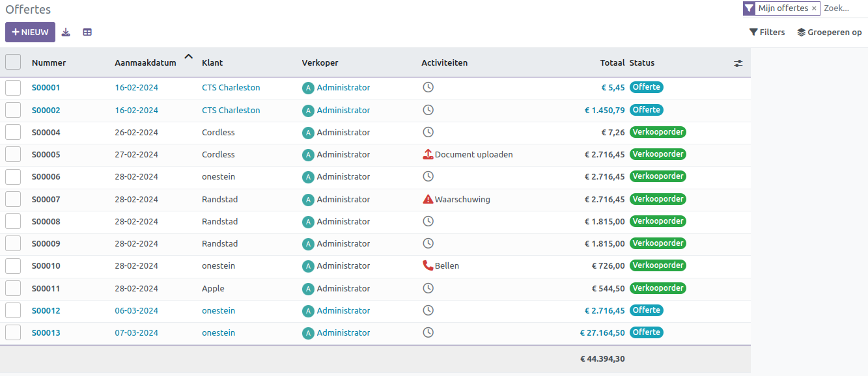This screenshot has width=868, height=376.
Task: Click the Bellen phone icon for S00010
Action: click(x=428, y=266)
